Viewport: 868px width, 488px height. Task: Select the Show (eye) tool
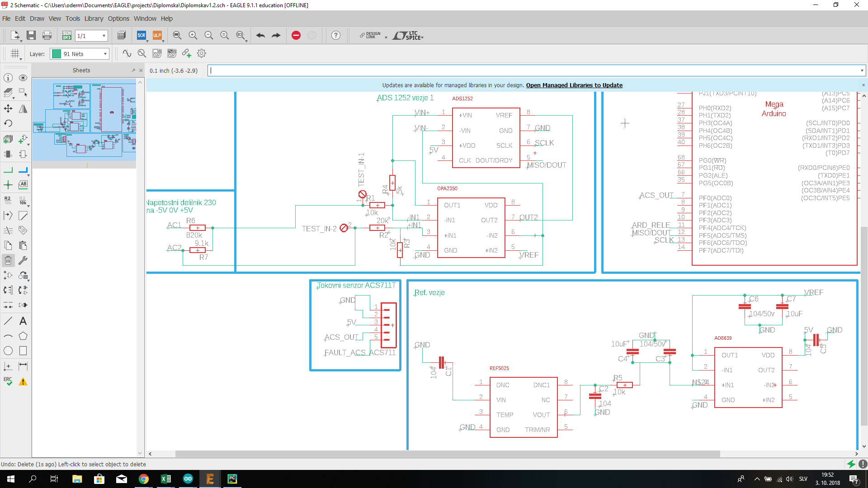[23, 78]
